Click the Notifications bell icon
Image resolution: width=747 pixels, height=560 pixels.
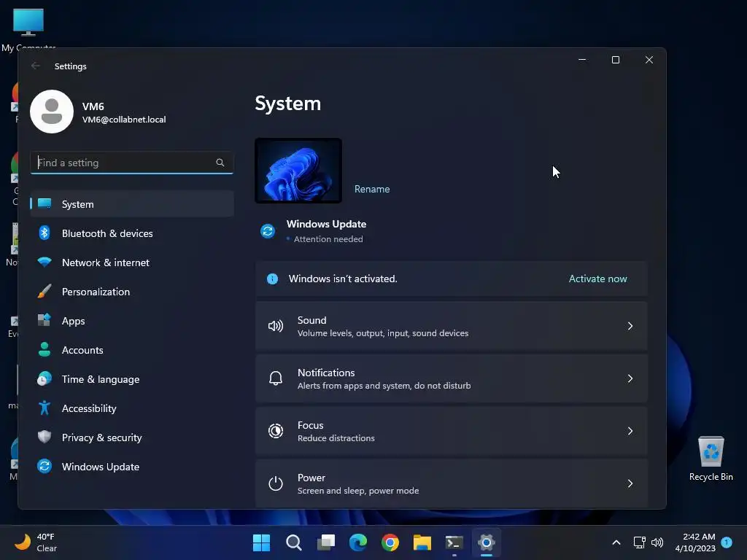point(276,378)
